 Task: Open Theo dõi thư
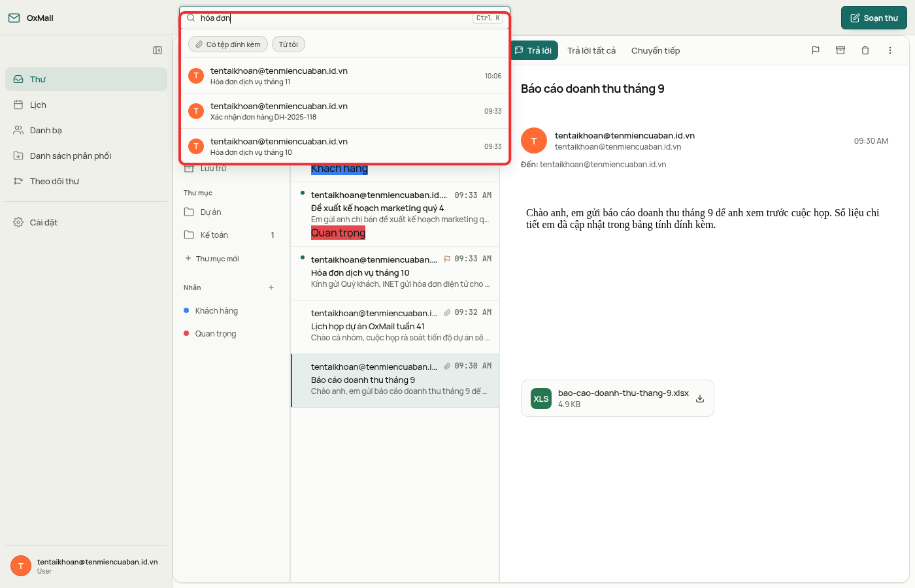(86, 181)
